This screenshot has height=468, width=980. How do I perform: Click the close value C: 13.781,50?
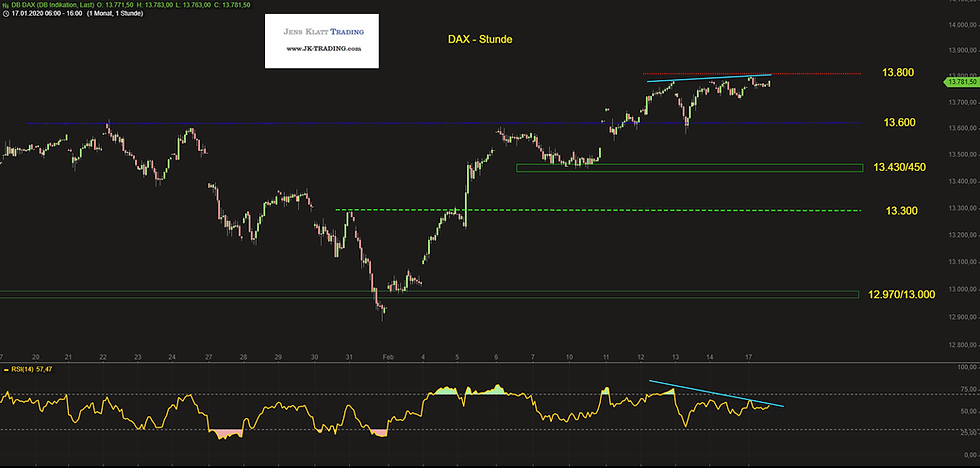click(x=232, y=4)
